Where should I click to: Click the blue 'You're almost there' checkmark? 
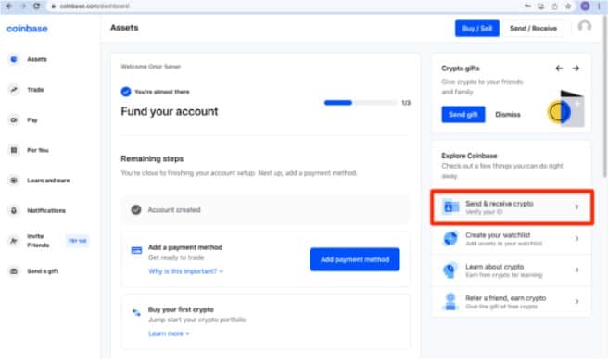coord(126,92)
